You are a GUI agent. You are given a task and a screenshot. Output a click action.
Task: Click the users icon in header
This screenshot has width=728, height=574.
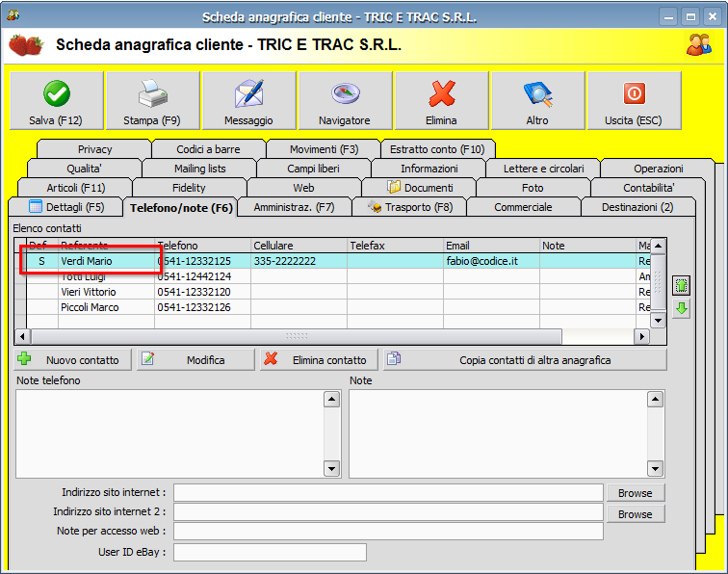tap(699, 44)
